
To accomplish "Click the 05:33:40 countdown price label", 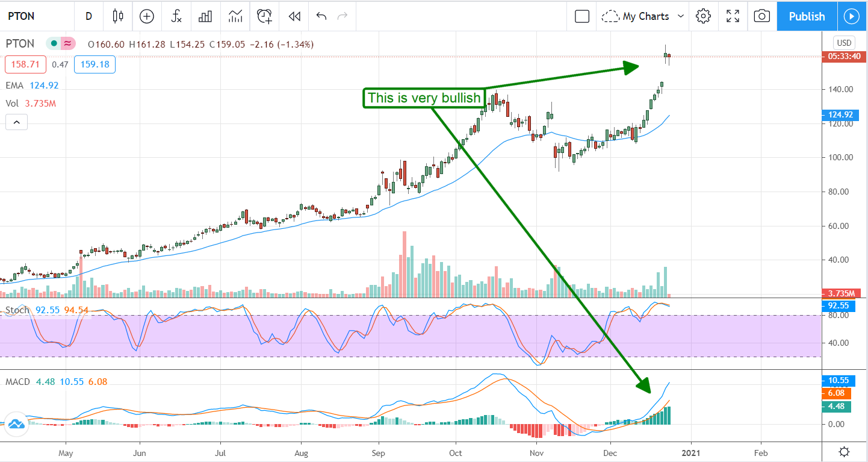I will (843, 57).
